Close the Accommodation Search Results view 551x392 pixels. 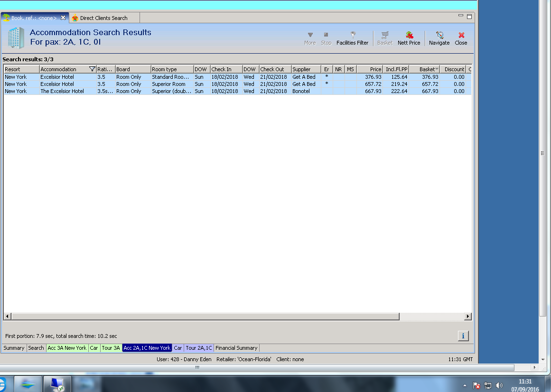[x=461, y=38]
